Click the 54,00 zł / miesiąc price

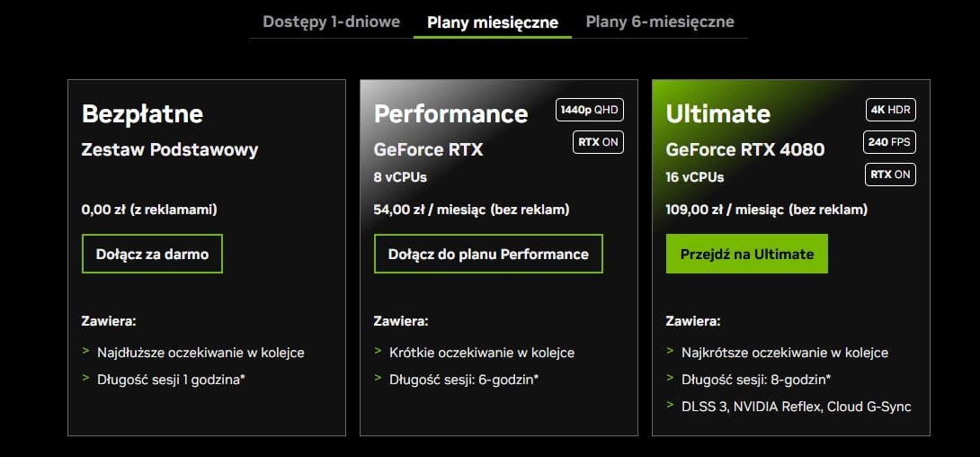[x=430, y=210]
